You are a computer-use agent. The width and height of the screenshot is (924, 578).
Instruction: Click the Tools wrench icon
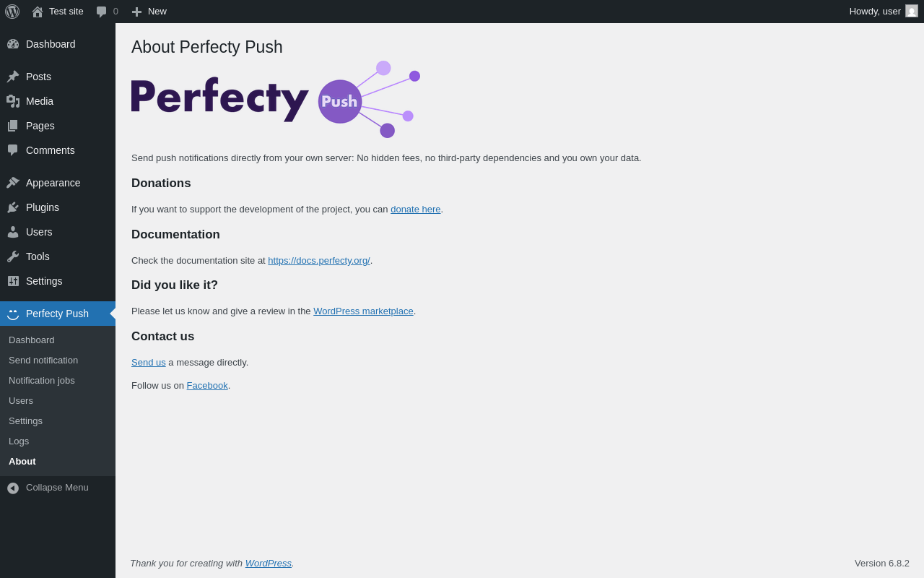(x=13, y=256)
